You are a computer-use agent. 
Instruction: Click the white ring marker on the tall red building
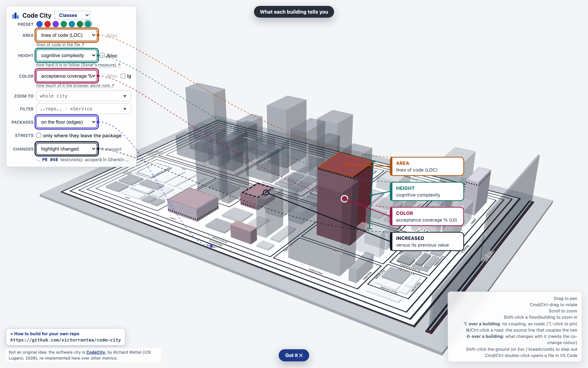pyautogui.click(x=344, y=199)
